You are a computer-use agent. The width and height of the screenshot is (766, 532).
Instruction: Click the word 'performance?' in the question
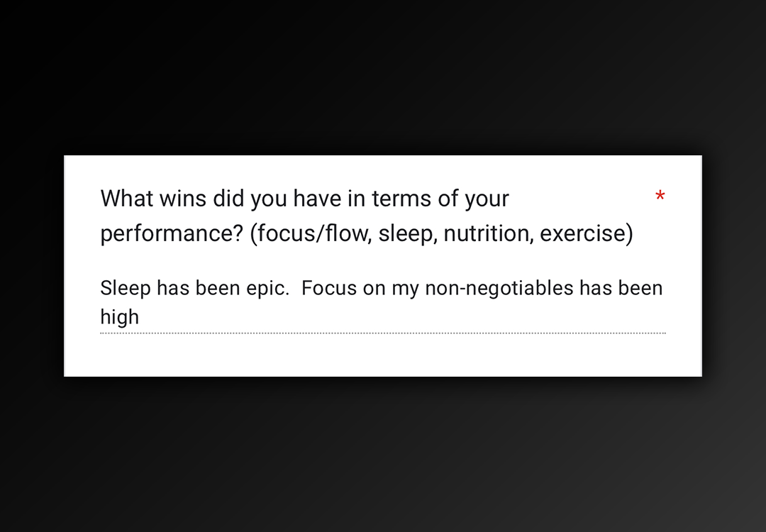pyautogui.click(x=172, y=234)
